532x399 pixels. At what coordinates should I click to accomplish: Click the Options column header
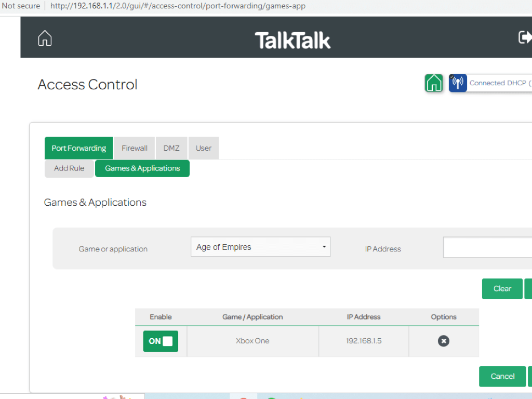[444, 317]
